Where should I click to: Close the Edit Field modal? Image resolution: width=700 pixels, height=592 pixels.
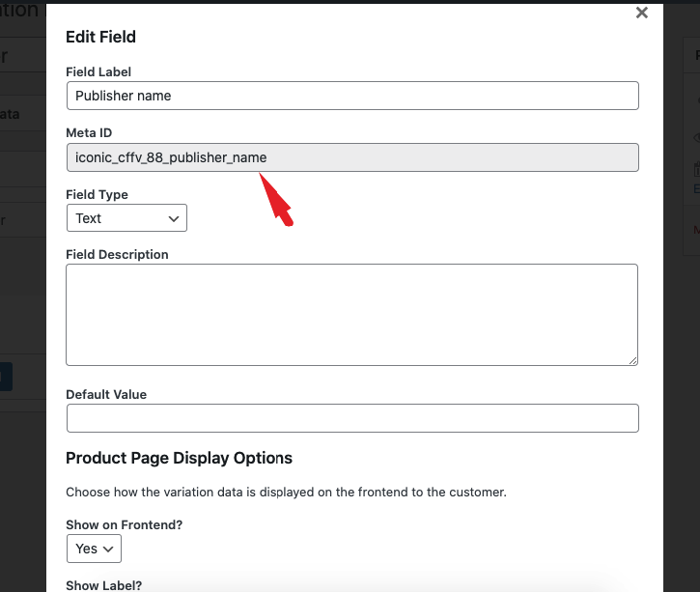(641, 14)
